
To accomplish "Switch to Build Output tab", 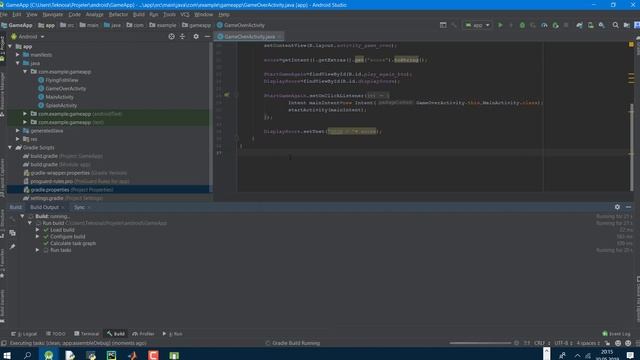I will click(x=44, y=207).
